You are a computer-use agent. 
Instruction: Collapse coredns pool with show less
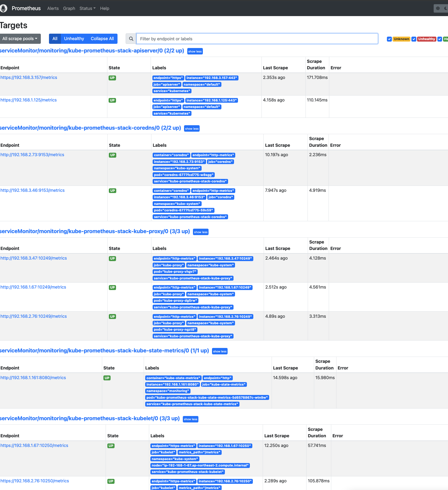[192, 128]
